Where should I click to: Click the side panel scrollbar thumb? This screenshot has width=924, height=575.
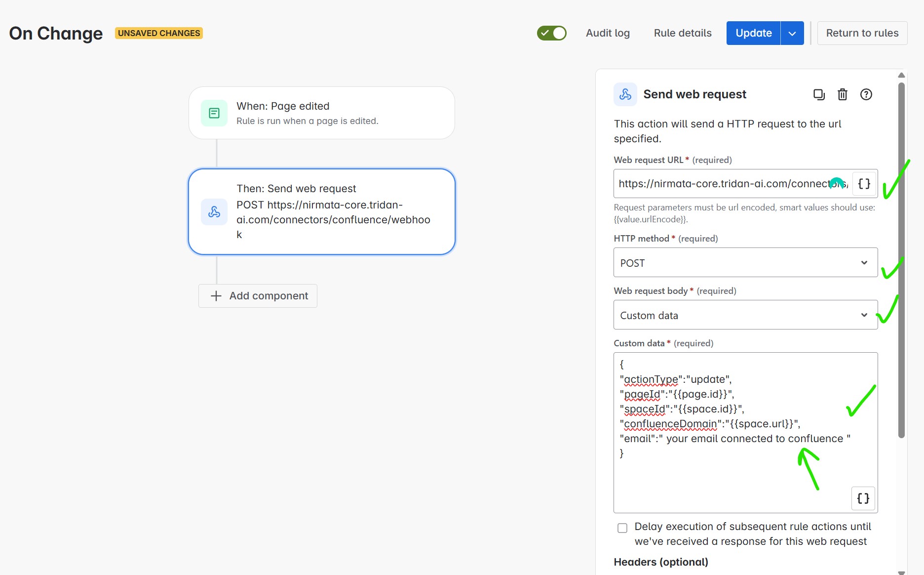pos(901,260)
